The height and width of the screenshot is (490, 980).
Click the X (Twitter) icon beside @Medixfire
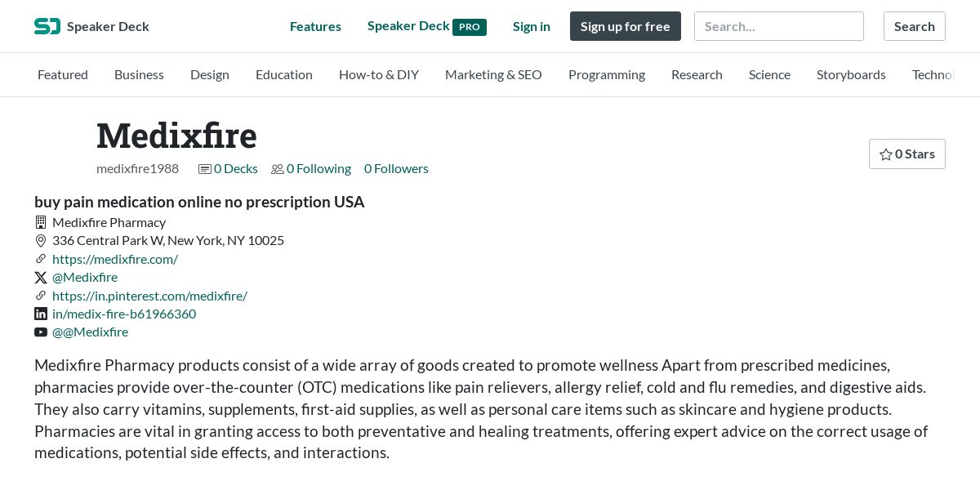point(41,278)
